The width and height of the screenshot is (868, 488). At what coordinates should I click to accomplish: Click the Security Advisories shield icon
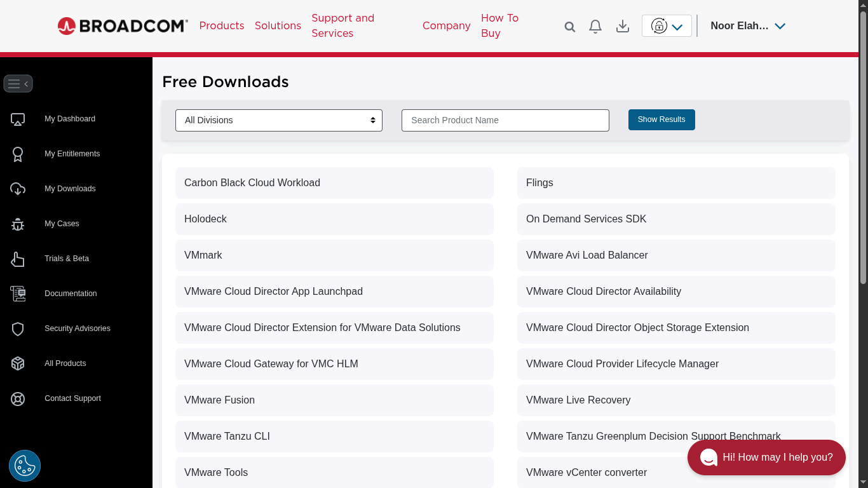[17, 329]
